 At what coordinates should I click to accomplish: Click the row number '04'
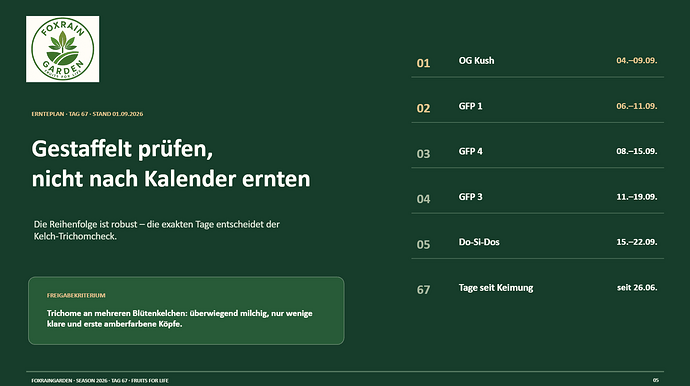[x=423, y=199]
